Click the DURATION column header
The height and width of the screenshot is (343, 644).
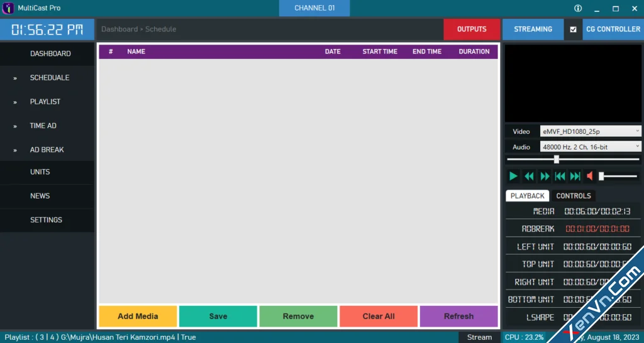click(474, 52)
